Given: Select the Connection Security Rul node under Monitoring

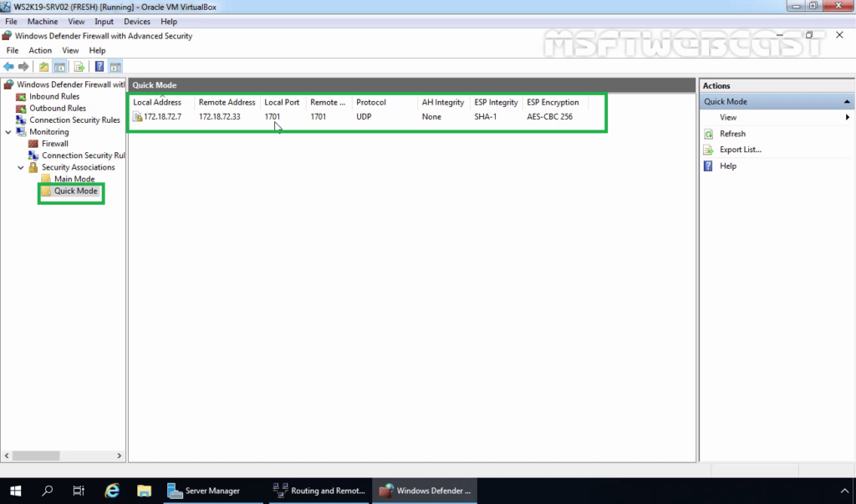Looking at the screenshot, I should pyautogui.click(x=84, y=155).
